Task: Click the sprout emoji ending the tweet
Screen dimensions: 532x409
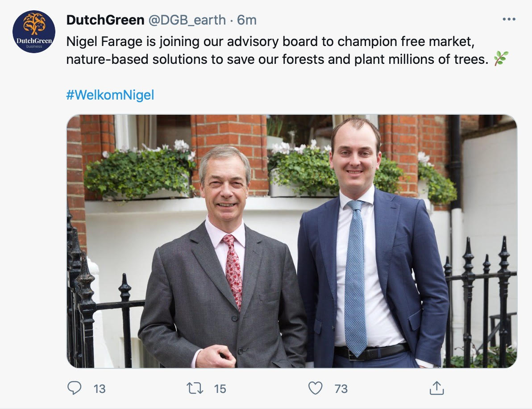Action: click(x=501, y=58)
